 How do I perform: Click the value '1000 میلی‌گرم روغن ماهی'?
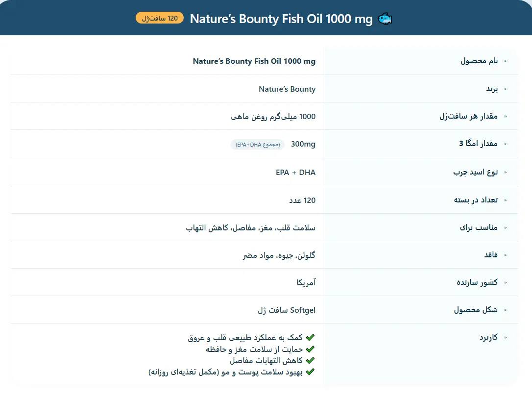click(273, 117)
